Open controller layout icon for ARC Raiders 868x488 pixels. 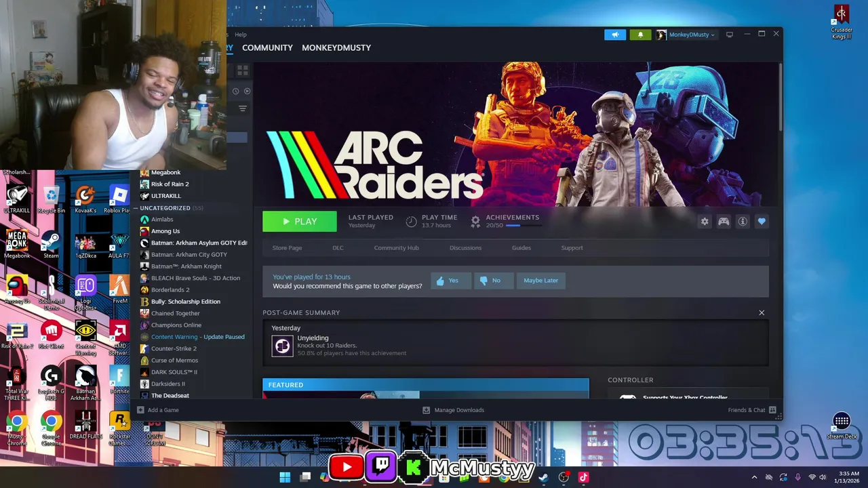[724, 222]
